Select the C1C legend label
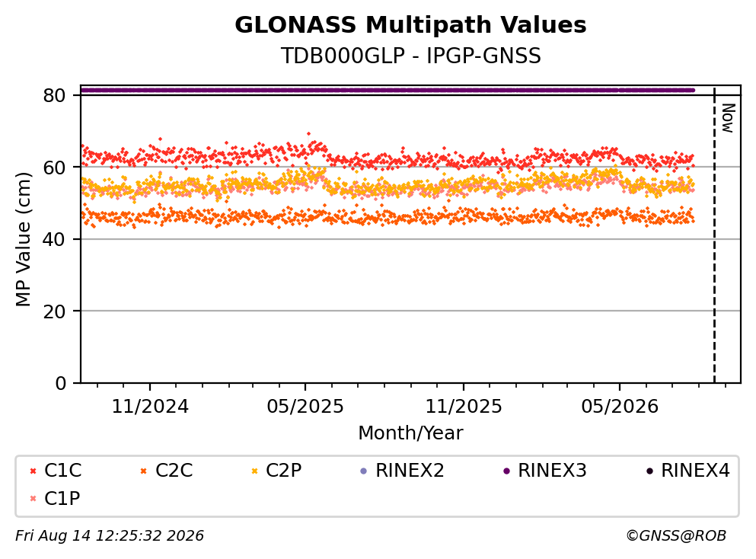Viewport: 756px width, 559px height. pyautogui.click(x=62, y=470)
